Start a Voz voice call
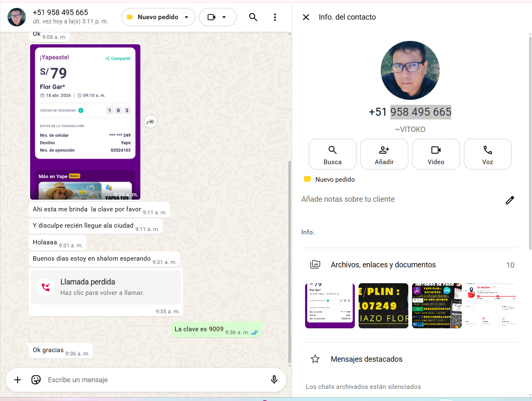The width and height of the screenshot is (532, 401). pos(487,154)
